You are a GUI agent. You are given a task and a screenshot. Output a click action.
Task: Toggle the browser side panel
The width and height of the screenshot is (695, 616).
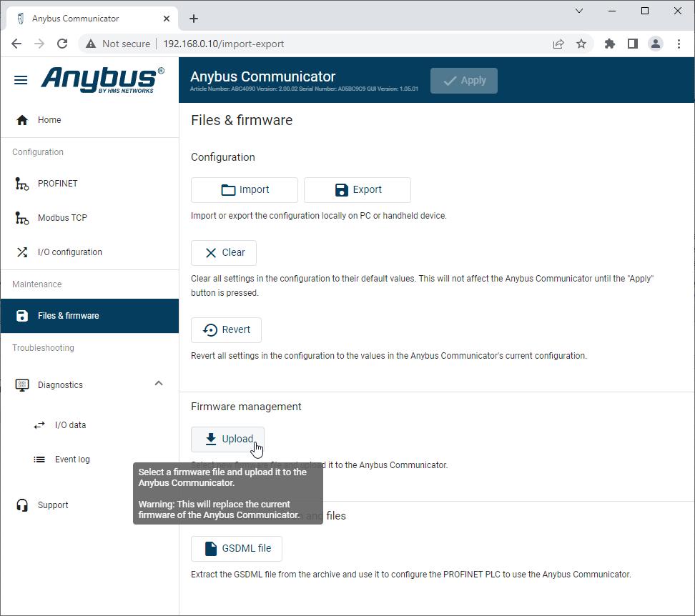point(632,44)
